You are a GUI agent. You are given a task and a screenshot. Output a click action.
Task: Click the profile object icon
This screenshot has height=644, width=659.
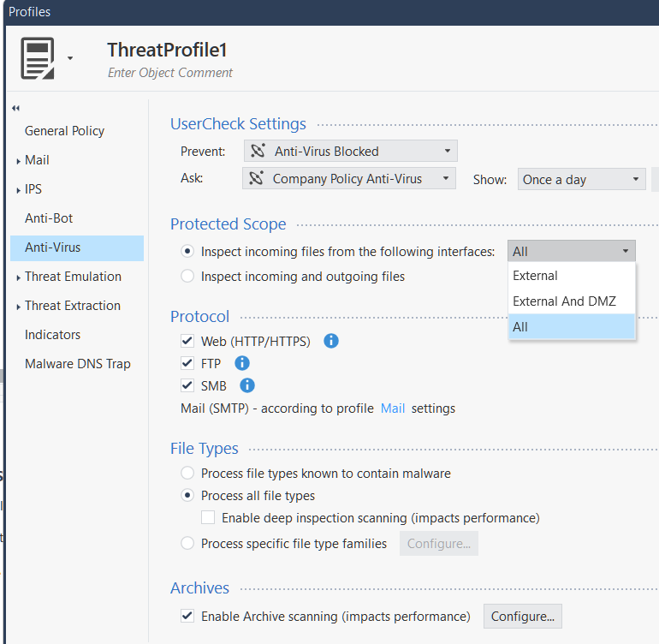click(38, 58)
